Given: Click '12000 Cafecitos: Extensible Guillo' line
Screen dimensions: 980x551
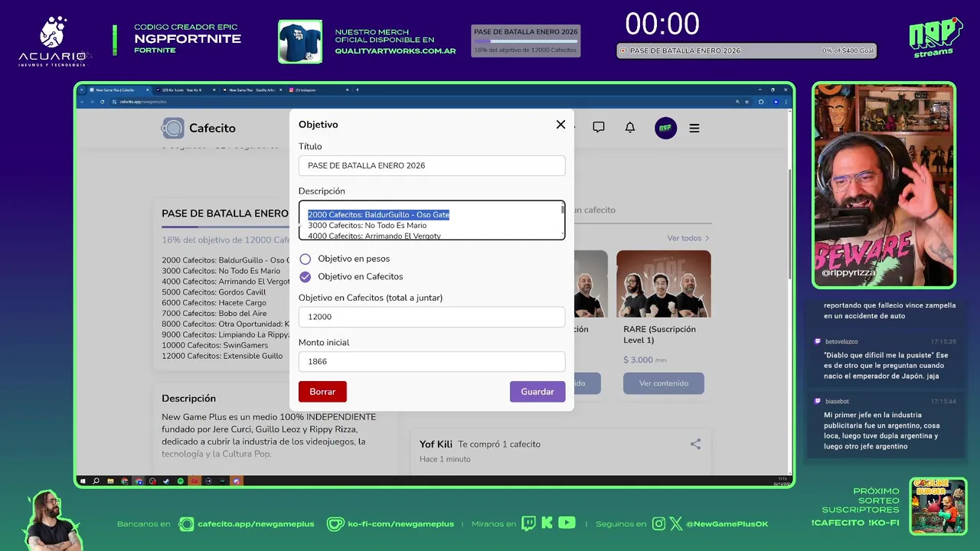Looking at the screenshot, I should 222,356.
